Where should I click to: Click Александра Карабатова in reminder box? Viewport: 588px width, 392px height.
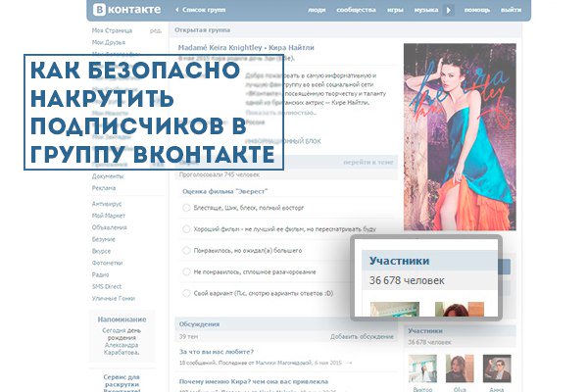[122, 349]
